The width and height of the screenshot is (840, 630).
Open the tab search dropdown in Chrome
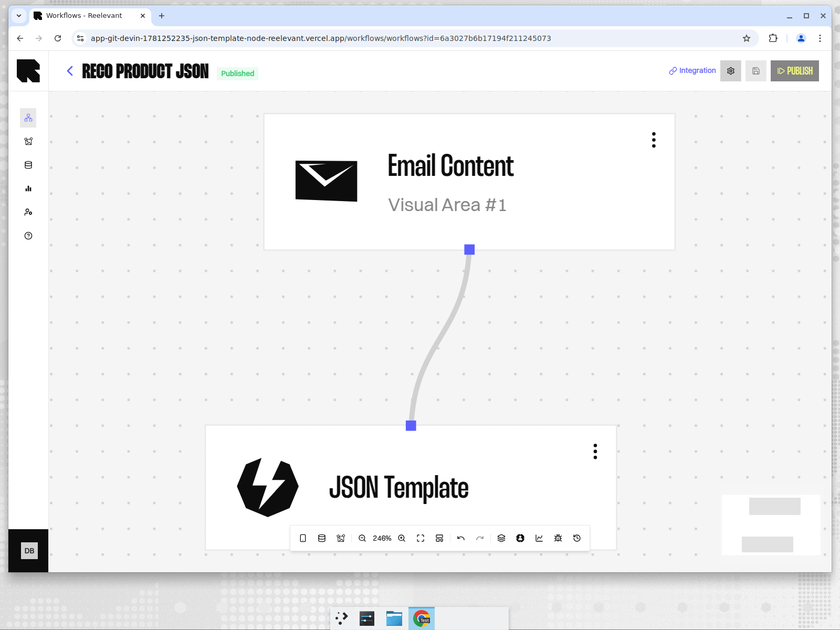(x=19, y=16)
